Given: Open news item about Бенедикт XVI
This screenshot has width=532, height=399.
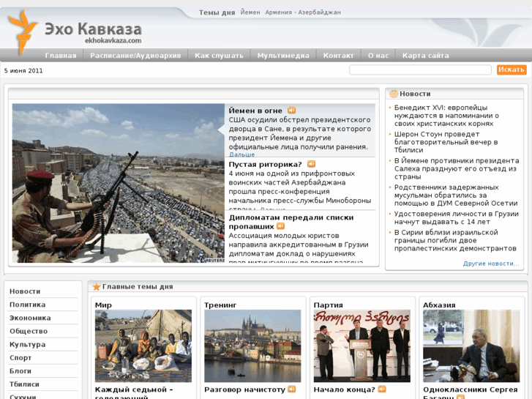Looking at the screenshot, I should [x=446, y=116].
